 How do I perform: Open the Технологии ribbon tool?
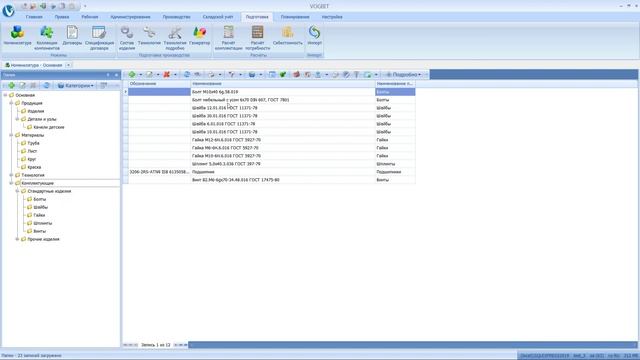pos(149,35)
